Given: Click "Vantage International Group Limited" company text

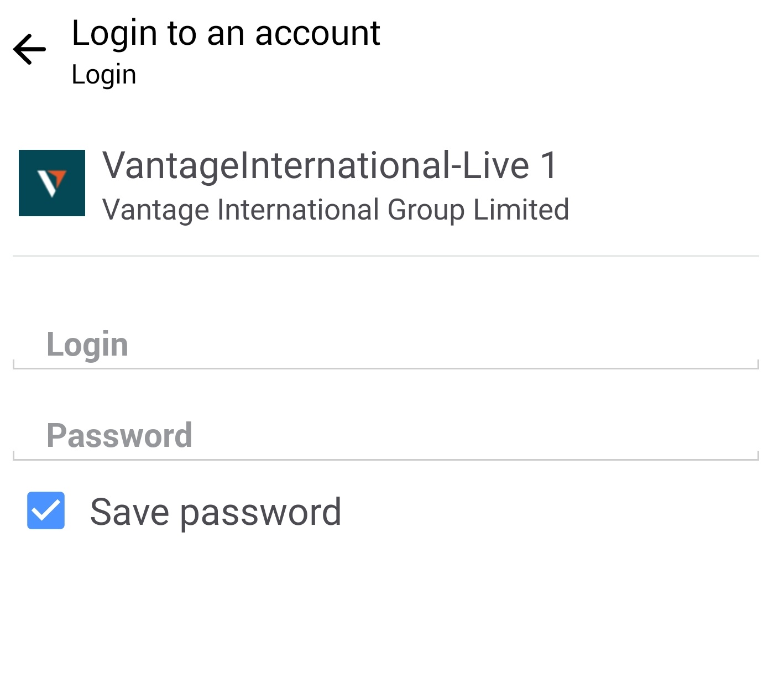Looking at the screenshot, I should pos(336,210).
